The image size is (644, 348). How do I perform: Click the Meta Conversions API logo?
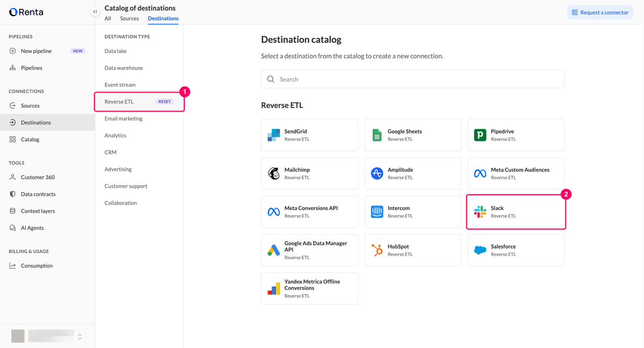tap(274, 212)
